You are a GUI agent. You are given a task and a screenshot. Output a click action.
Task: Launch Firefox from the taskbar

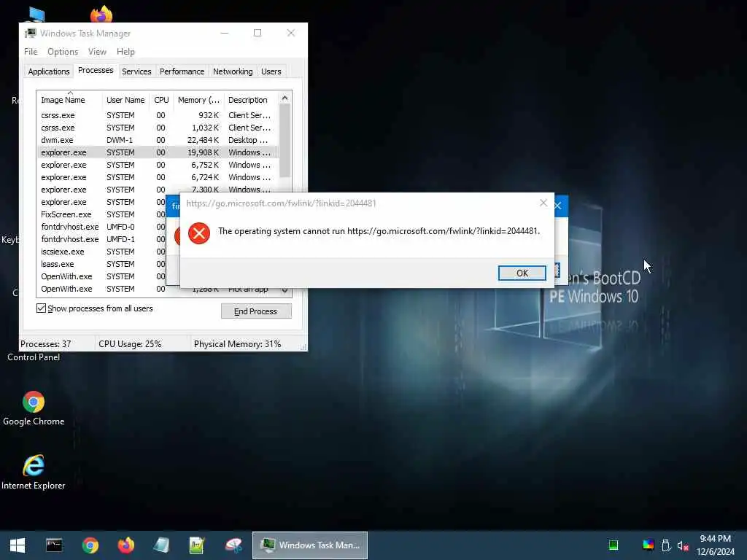tap(125, 545)
